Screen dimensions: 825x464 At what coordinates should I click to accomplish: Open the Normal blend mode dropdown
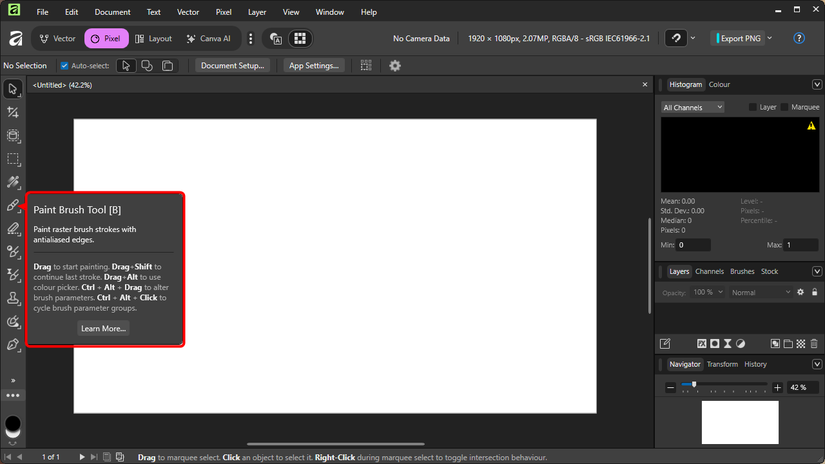coord(760,292)
